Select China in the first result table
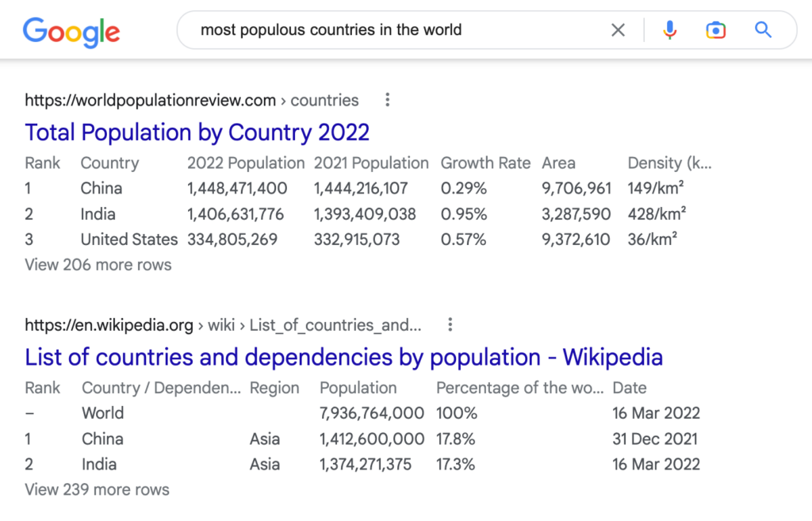This screenshot has height=521, width=812. [x=101, y=188]
